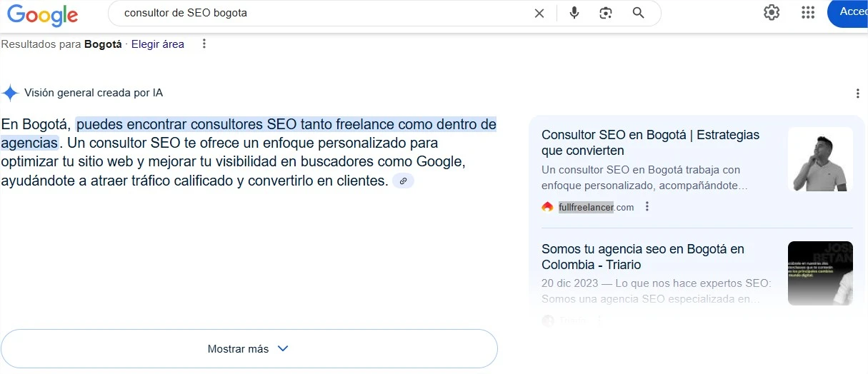The height and width of the screenshot is (374, 868).
Task: Click the highlighted text 'puedes encontrar consultores SEO'
Action: (x=187, y=125)
